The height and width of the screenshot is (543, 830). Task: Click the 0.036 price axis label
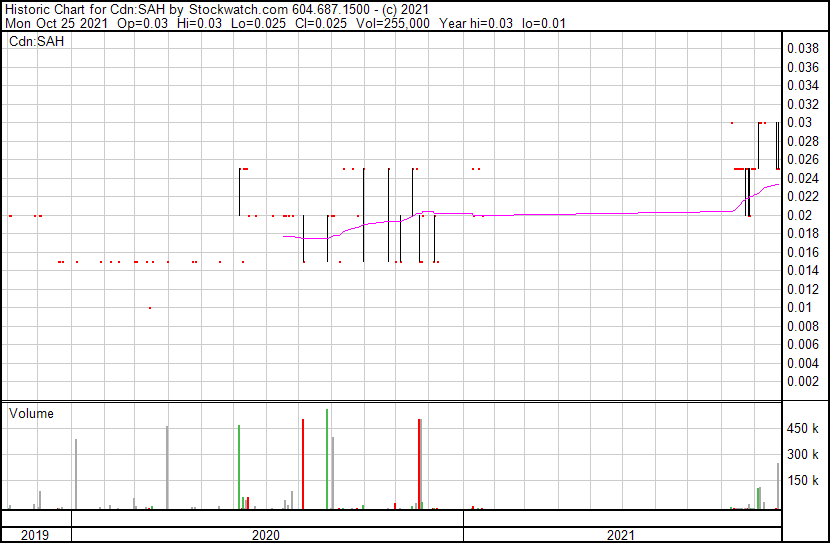tap(802, 67)
